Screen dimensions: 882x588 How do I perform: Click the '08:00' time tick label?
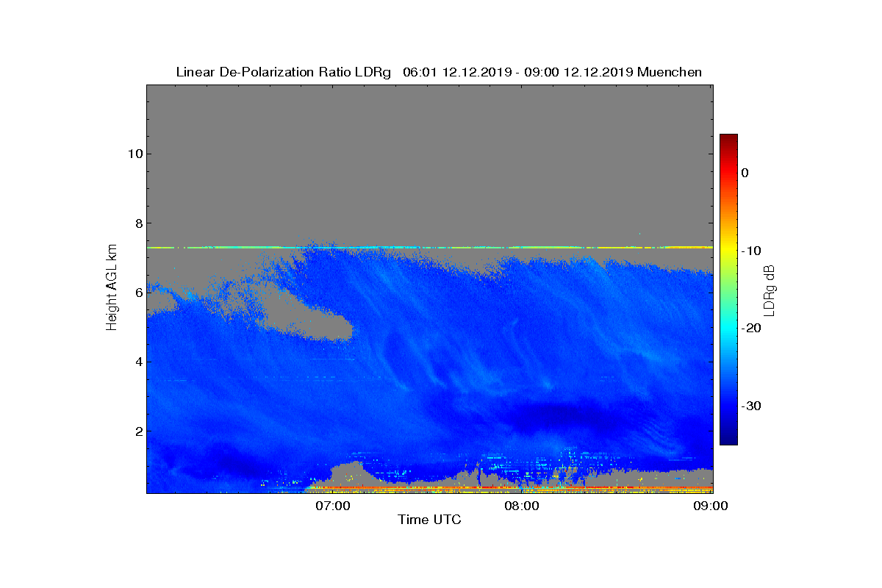[x=523, y=506]
